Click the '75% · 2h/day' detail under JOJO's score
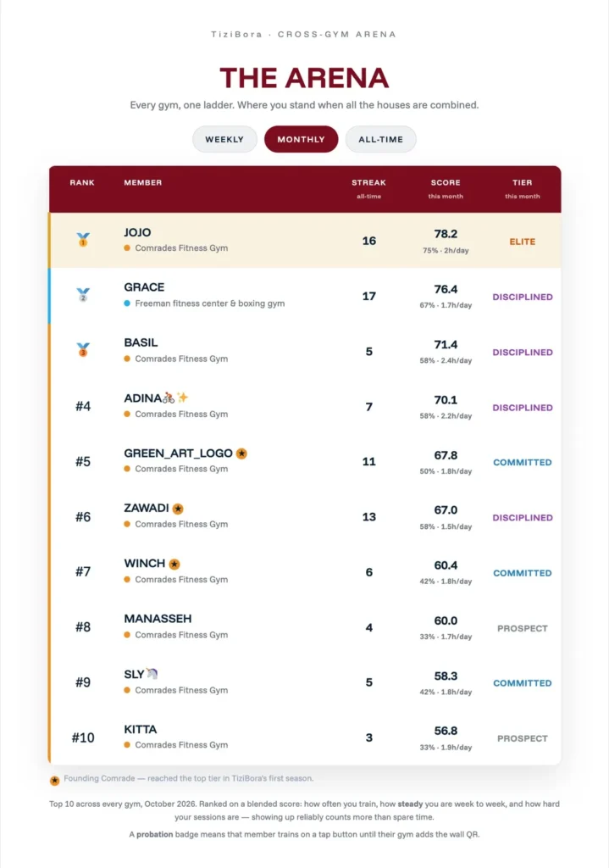Screen dimensions: 609x868 point(446,251)
